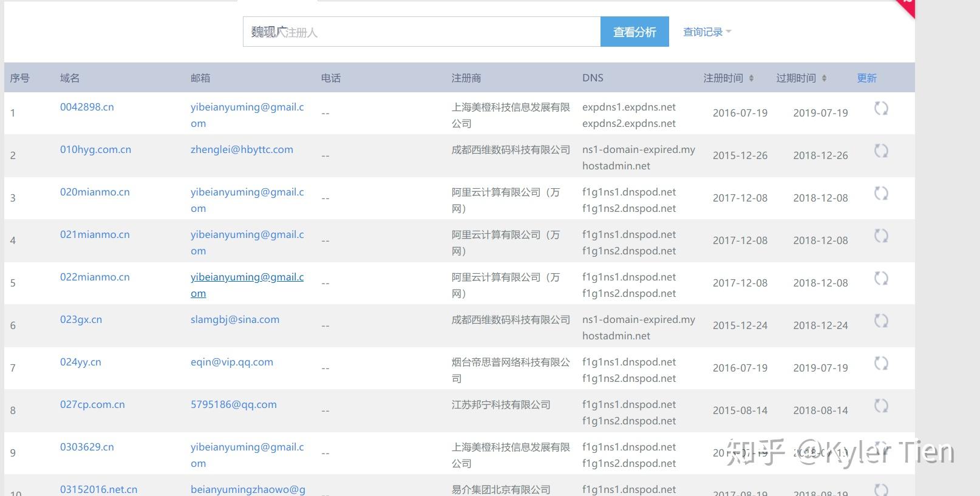Screen dimensions: 980x496
Task: Refresh row 6 for 023gx.cn
Action: click(x=881, y=321)
